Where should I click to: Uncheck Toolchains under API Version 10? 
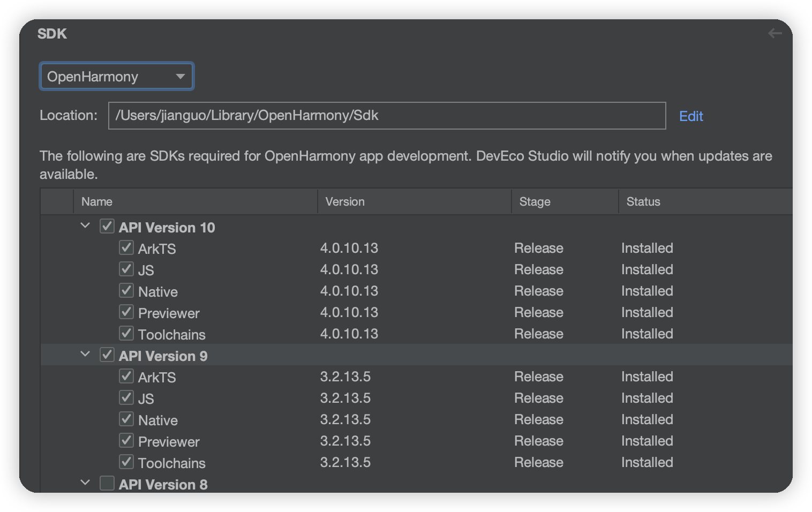pyautogui.click(x=126, y=333)
